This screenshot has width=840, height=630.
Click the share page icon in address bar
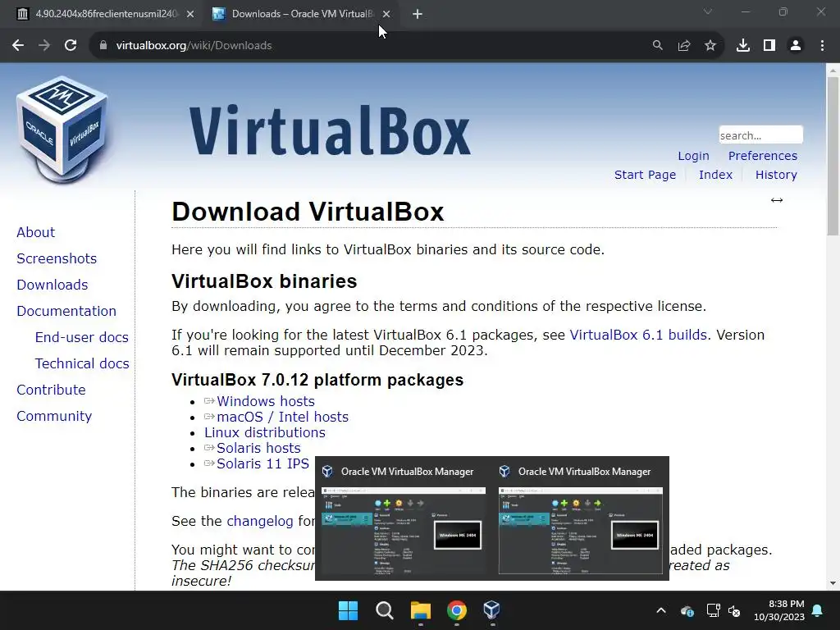(x=684, y=46)
